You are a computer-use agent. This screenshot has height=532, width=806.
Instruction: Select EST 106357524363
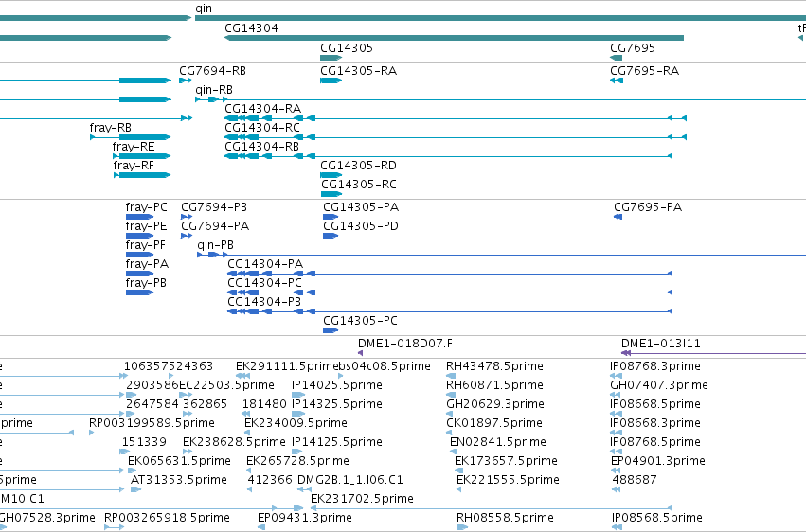168,366
